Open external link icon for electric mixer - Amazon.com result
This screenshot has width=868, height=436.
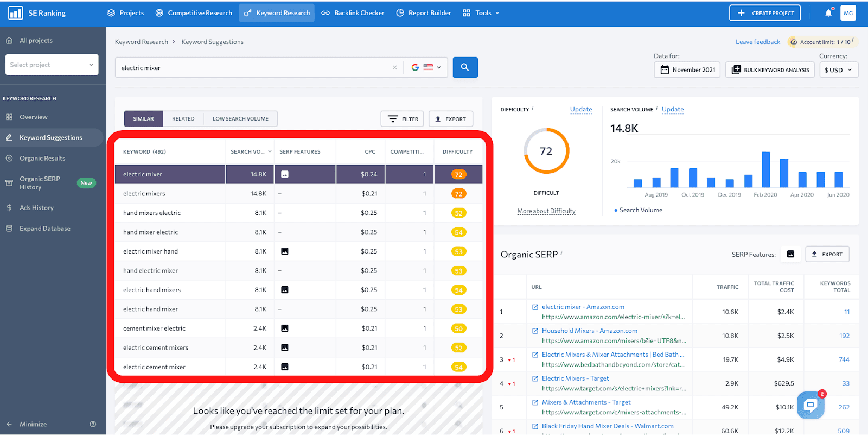[535, 307]
